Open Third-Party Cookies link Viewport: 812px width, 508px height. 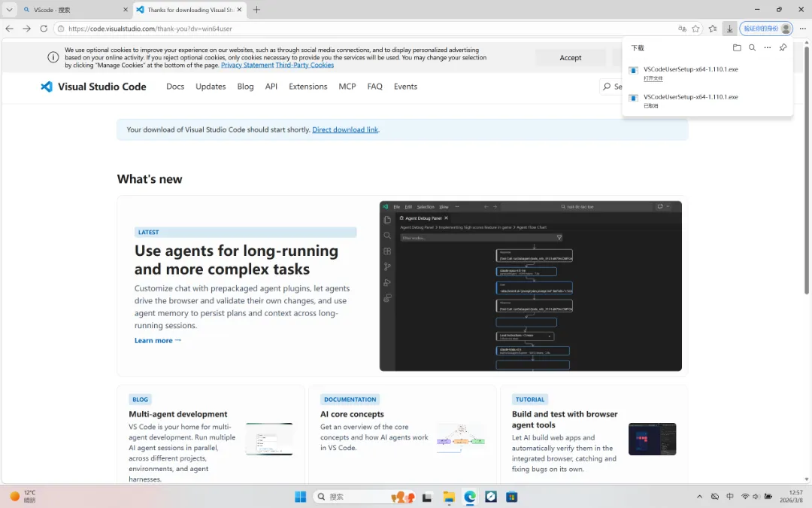[305, 65]
